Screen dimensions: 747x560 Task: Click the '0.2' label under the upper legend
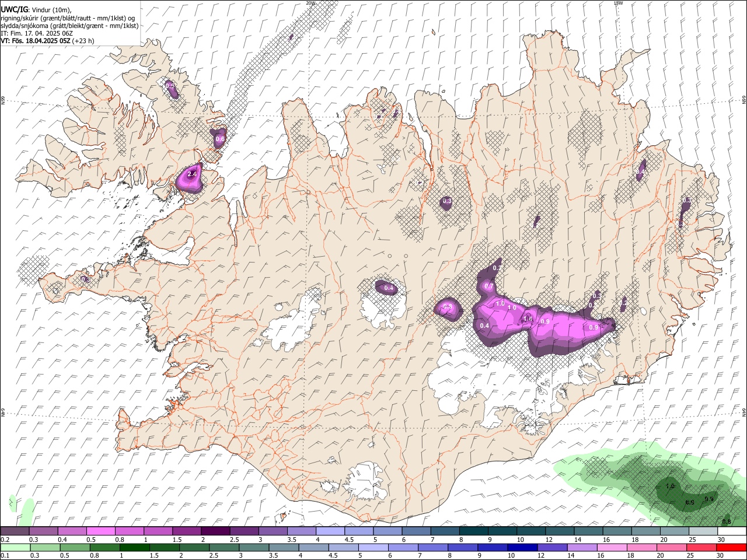4,540
